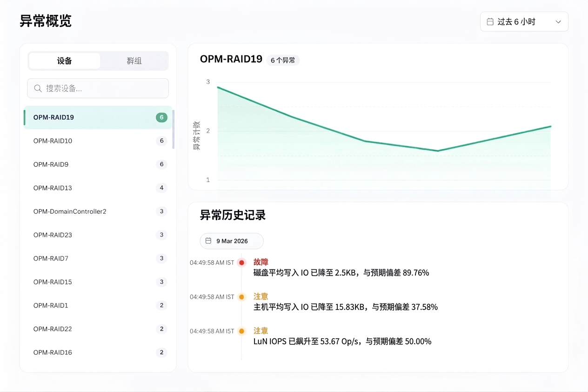Image resolution: width=588 pixels, height=392 pixels.
Task: Click the chevron arrow of time range dropdown
Action: pyautogui.click(x=558, y=22)
